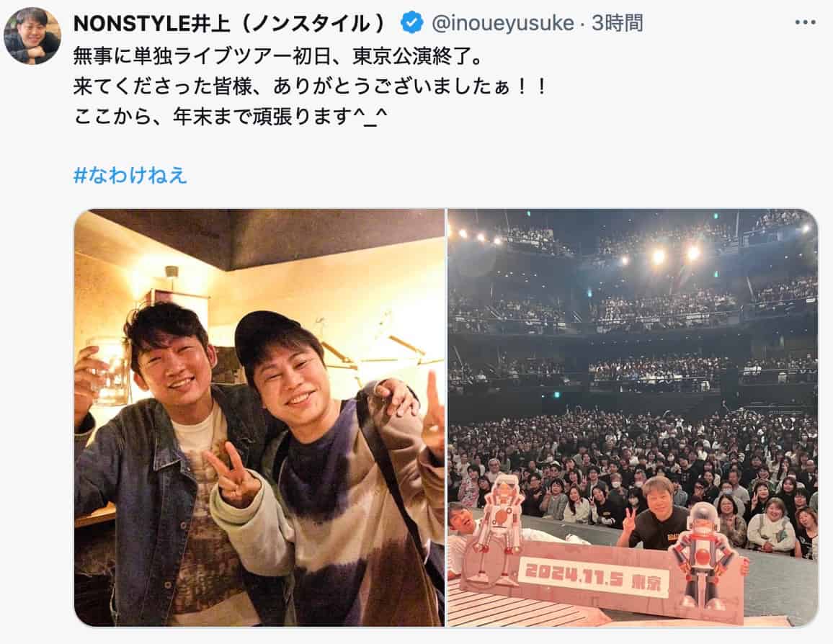Open the right photo of theater audience
This screenshot has width=833, height=644.
point(632,417)
